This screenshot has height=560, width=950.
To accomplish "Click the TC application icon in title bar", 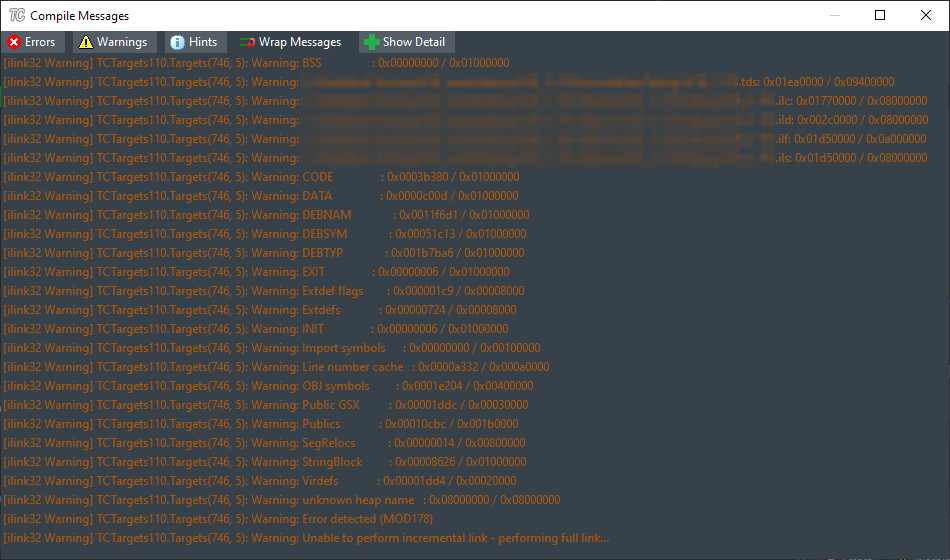I will pos(17,16).
